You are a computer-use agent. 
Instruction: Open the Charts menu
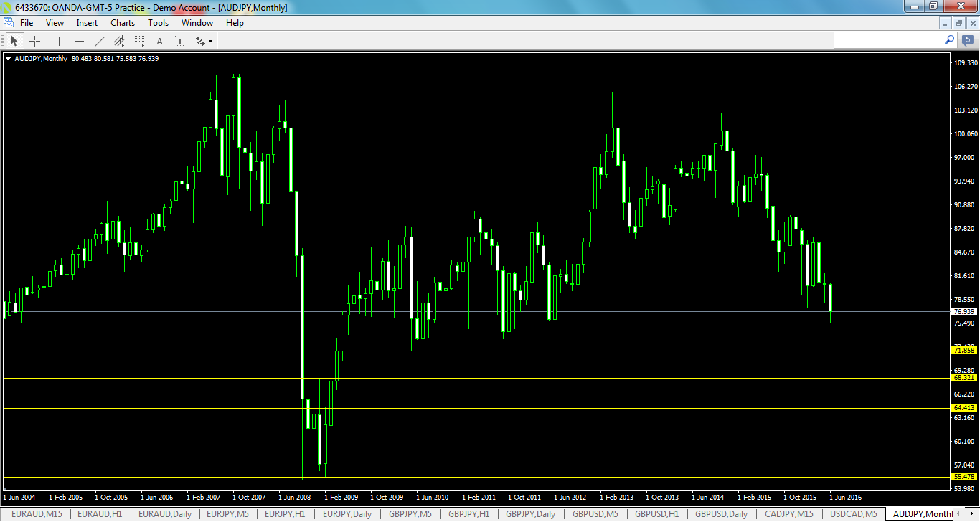pos(122,22)
